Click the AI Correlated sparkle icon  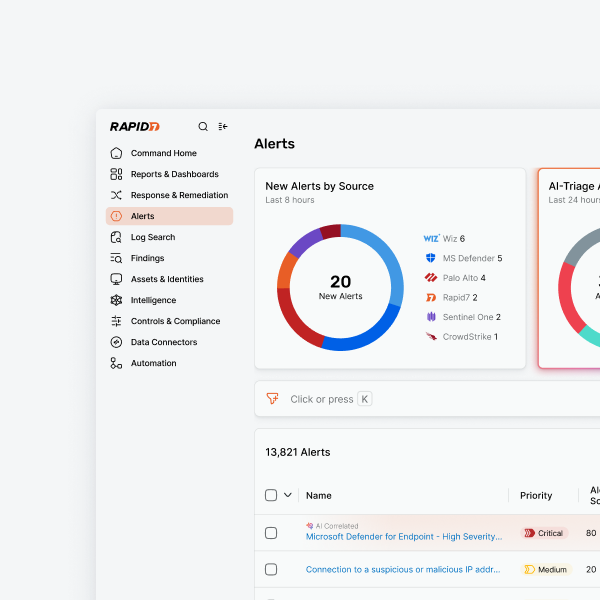310,526
